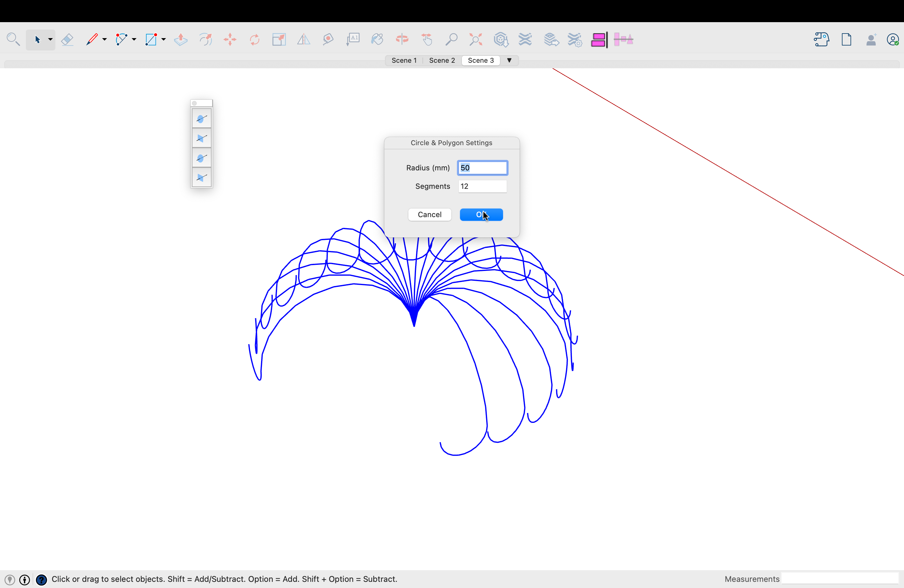Click the Measurements box in status bar
The width and height of the screenshot is (904, 588).
click(x=839, y=579)
